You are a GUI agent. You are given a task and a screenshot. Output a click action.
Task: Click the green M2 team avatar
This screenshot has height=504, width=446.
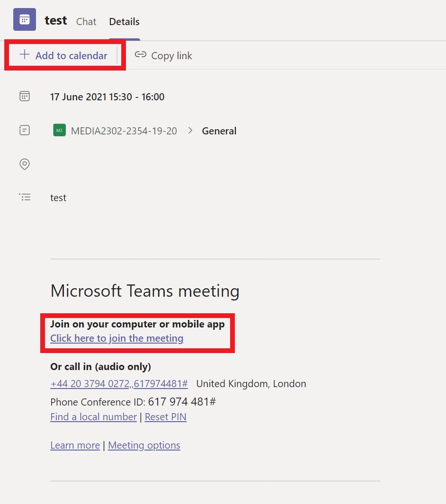pyautogui.click(x=60, y=130)
